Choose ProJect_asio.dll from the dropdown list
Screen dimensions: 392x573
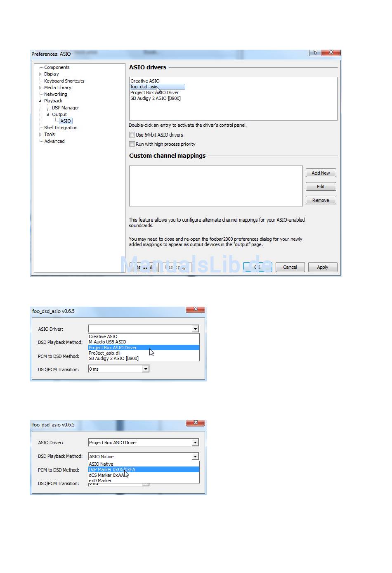[x=144, y=353]
